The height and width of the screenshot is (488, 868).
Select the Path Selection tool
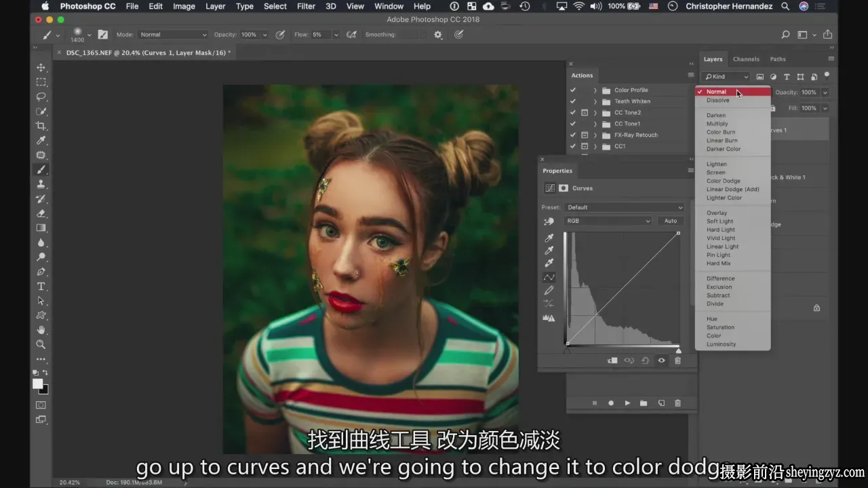[x=41, y=301]
